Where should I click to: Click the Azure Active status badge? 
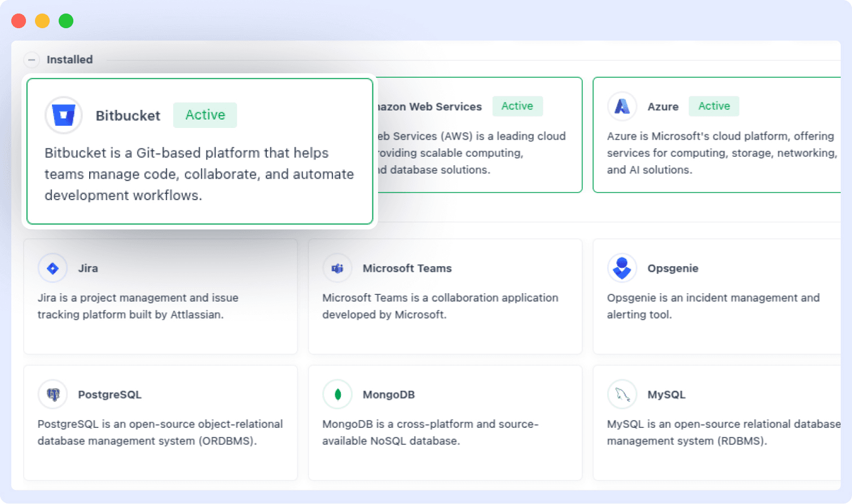tap(714, 106)
